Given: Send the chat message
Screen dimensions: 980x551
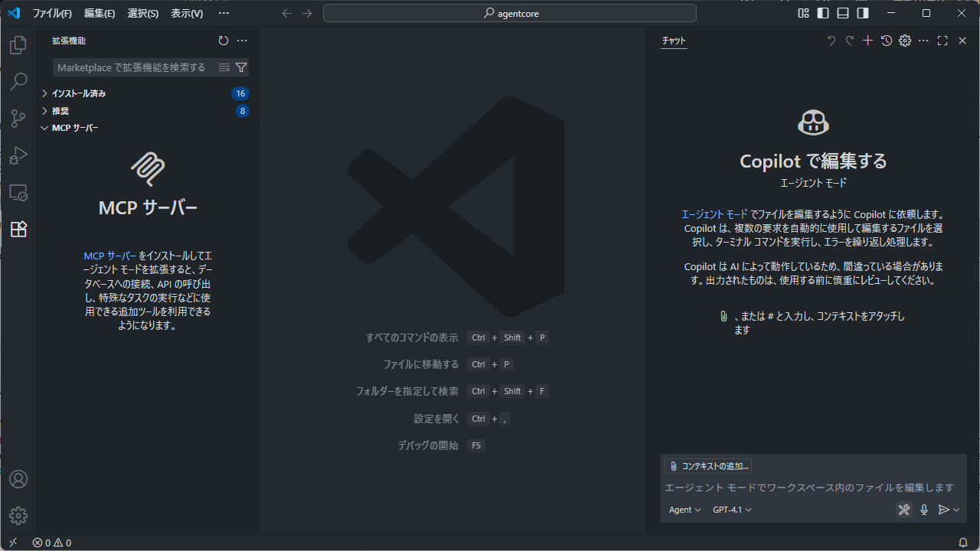Looking at the screenshot, I should (x=944, y=510).
